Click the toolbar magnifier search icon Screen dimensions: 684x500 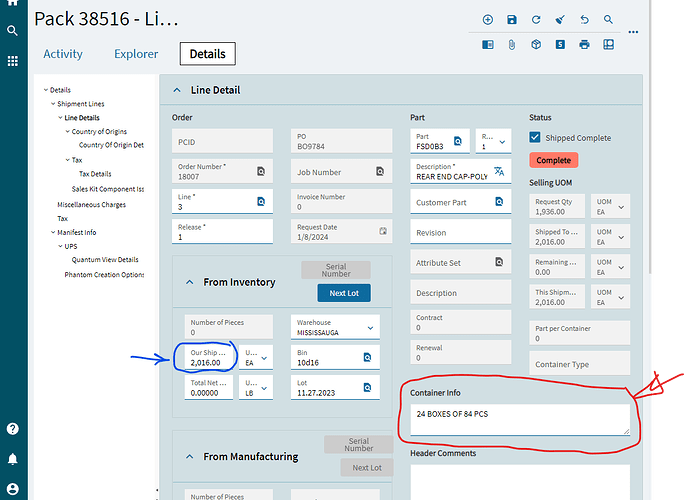608,20
